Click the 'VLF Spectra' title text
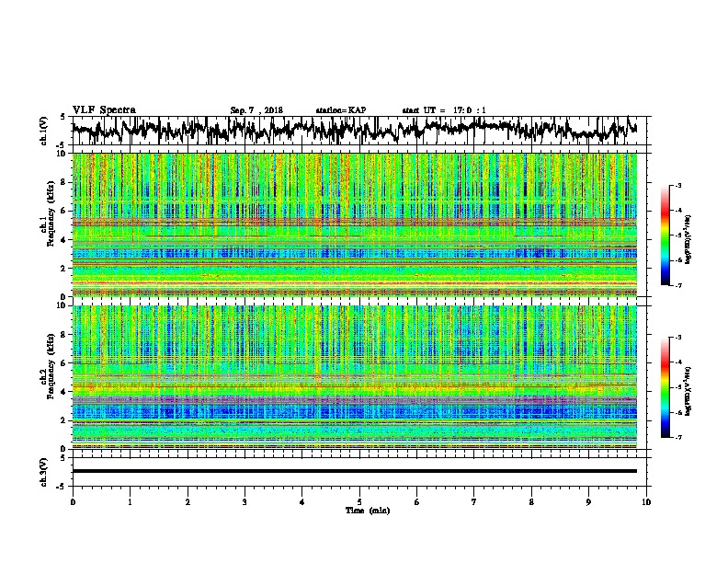This screenshot has width=728, height=563. 104,110
